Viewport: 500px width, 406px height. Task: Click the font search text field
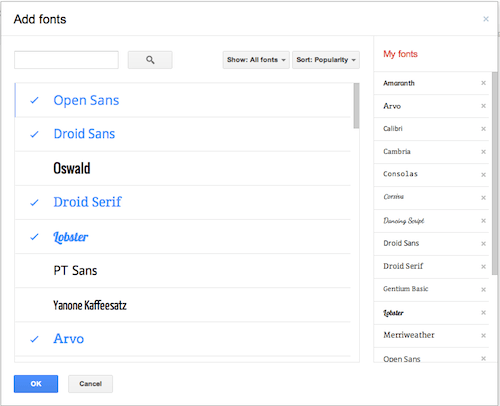[x=66, y=60]
